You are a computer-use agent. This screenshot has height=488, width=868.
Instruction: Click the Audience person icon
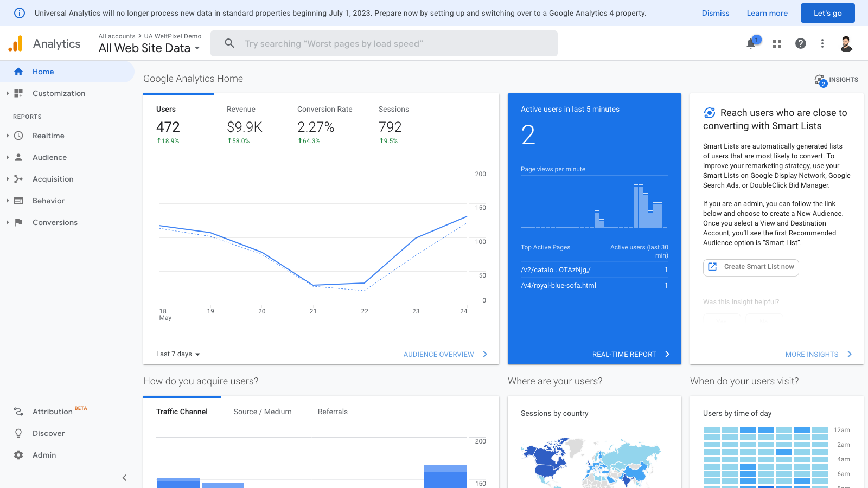18,157
